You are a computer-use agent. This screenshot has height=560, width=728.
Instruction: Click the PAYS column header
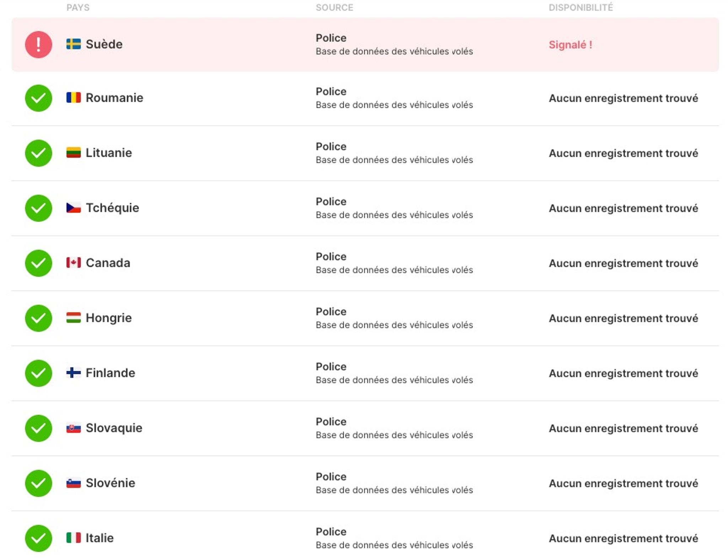[78, 7]
